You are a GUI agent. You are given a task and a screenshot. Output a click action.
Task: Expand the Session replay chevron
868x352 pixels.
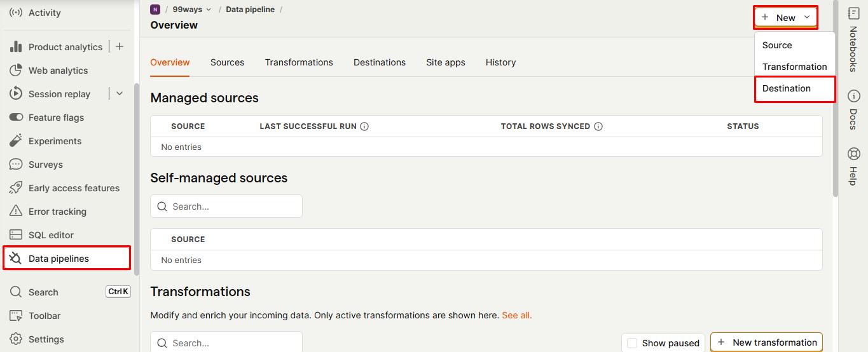(120, 93)
